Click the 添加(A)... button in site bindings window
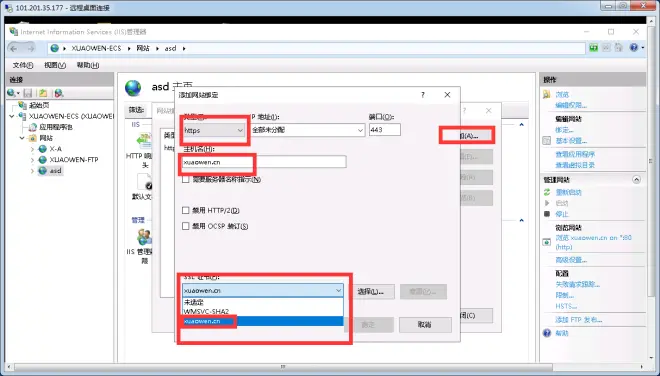Viewport: 660px width, 376px height. click(467, 136)
